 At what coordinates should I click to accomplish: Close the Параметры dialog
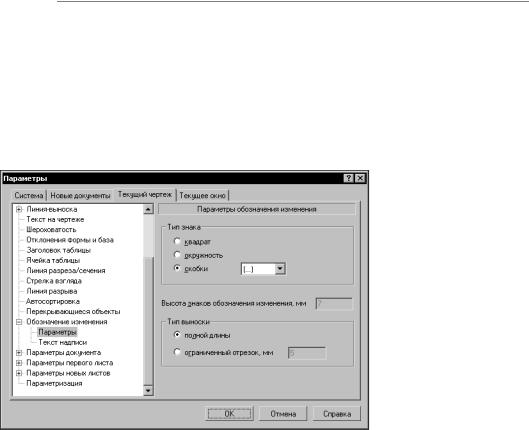360,178
